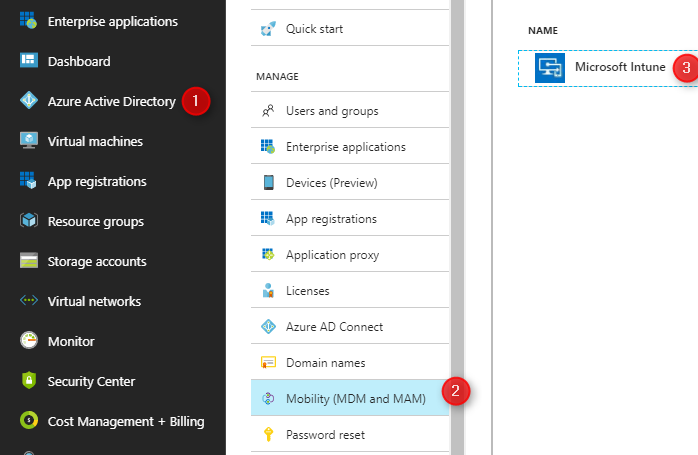Click Enterprise applications icon in Manage list
This screenshot has width=698, height=455.
[x=268, y=146]
